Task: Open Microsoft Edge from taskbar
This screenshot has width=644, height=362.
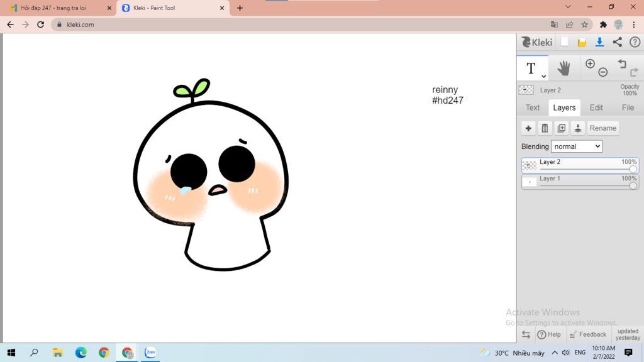Action: [x=81, y=353]
